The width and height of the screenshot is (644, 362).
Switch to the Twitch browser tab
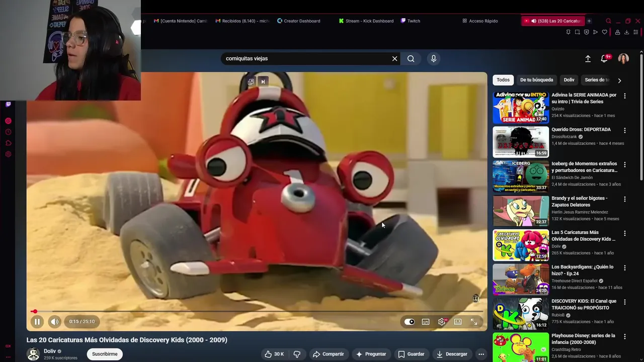(411, 21)
